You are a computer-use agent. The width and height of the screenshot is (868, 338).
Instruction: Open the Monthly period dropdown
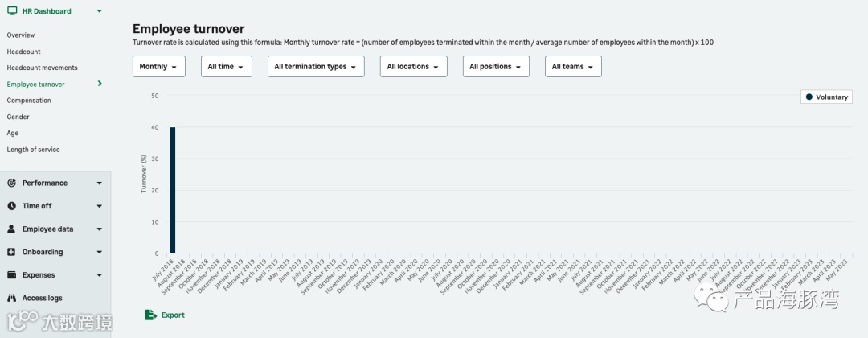[158, 67]
